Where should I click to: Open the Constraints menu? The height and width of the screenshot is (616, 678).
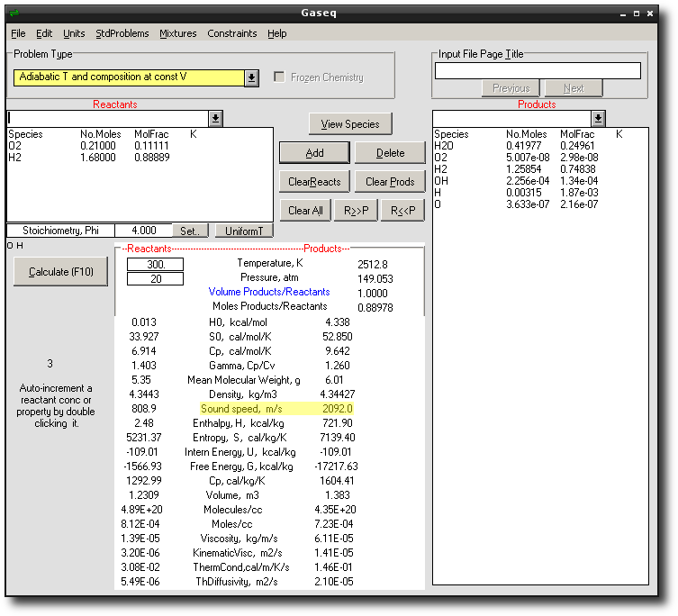coord(232,33)
